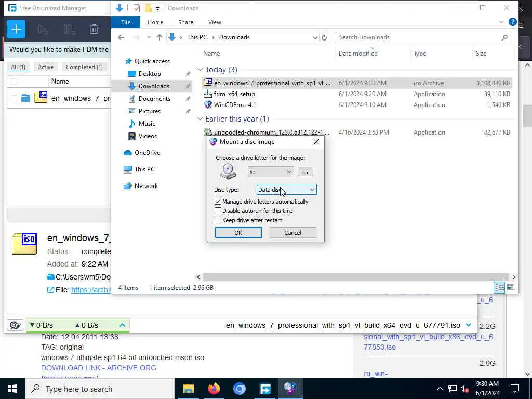Open the address bar history dropdown
This screenshot has width=532, height=399.
pyautogui.click(x=315, y=37)
